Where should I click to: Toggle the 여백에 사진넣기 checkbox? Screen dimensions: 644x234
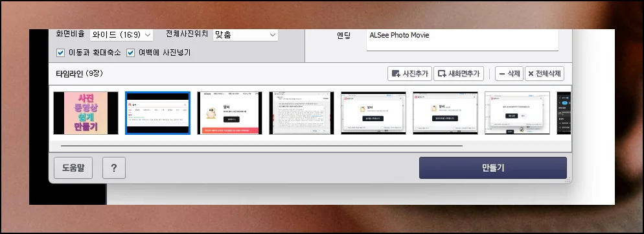[x=131, y=53]
